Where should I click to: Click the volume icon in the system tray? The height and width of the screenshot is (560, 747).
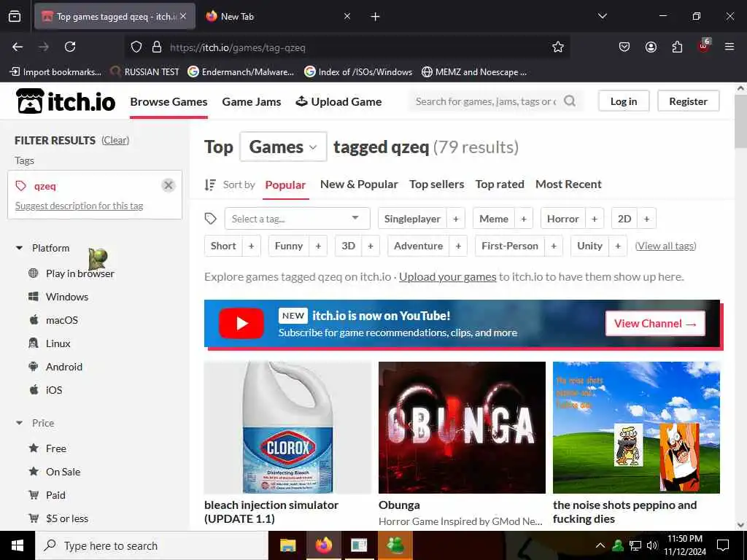(x=652, y=545)
